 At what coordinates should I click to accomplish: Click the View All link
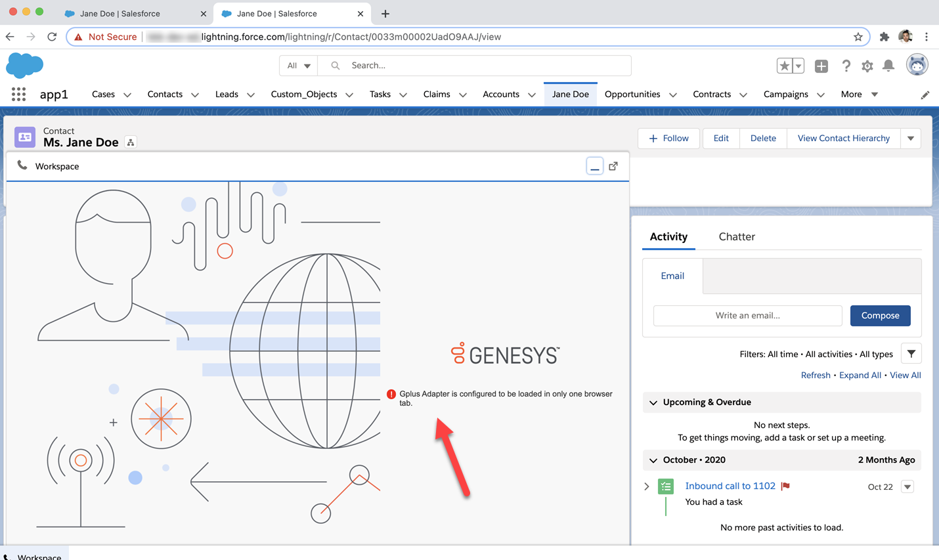(905, 375)
